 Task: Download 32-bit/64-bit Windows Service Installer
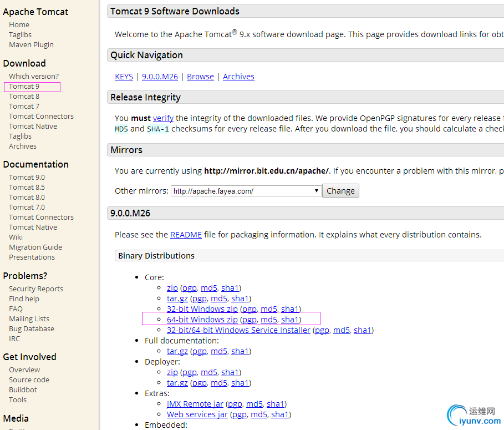click(238, 330)
